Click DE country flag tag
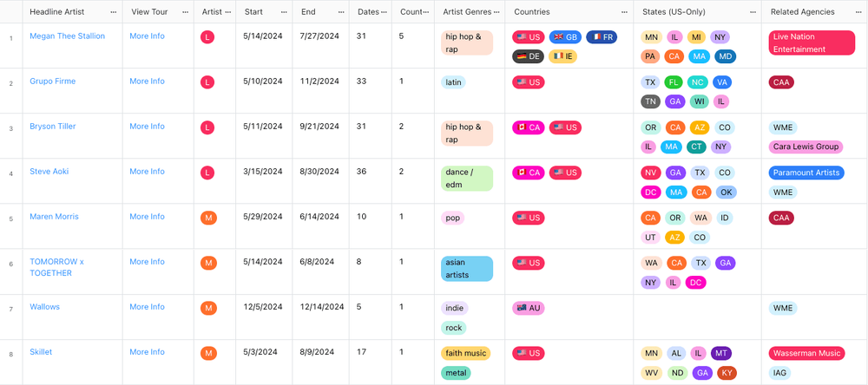This screenshot has width=868, height=385. [x=528, y=56]
